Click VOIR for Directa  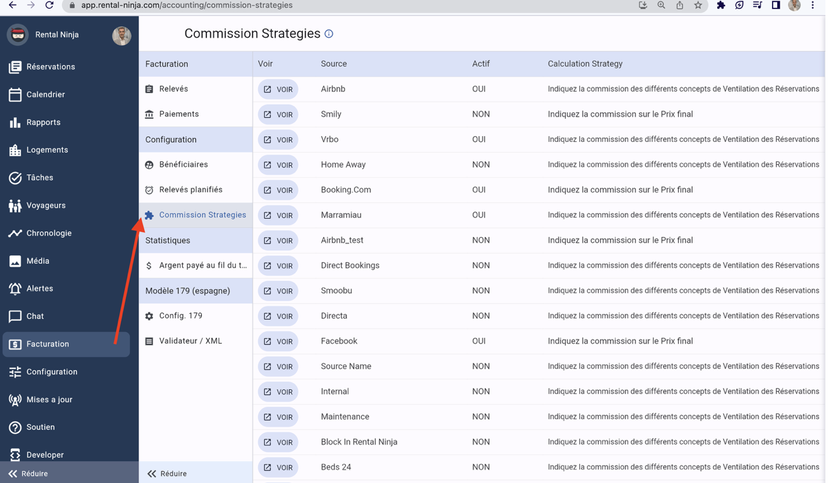[278, 316]
